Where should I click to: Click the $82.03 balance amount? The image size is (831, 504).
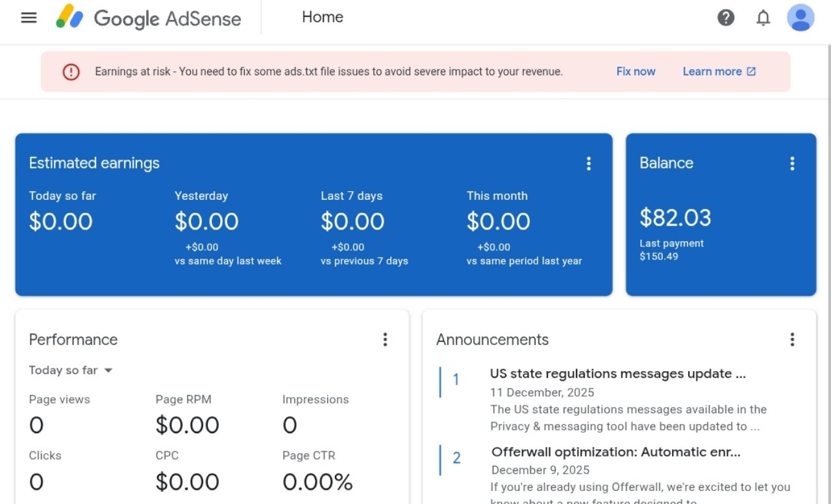click(675, 218)
